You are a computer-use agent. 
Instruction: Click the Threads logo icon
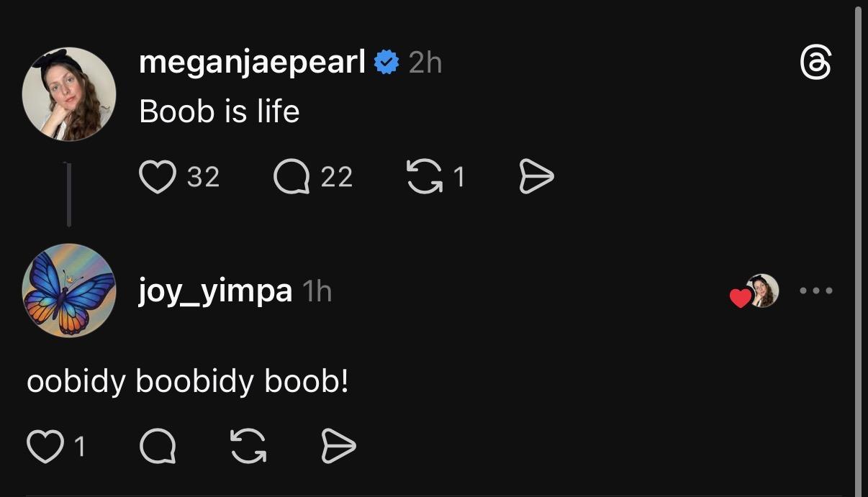(816, 63)
